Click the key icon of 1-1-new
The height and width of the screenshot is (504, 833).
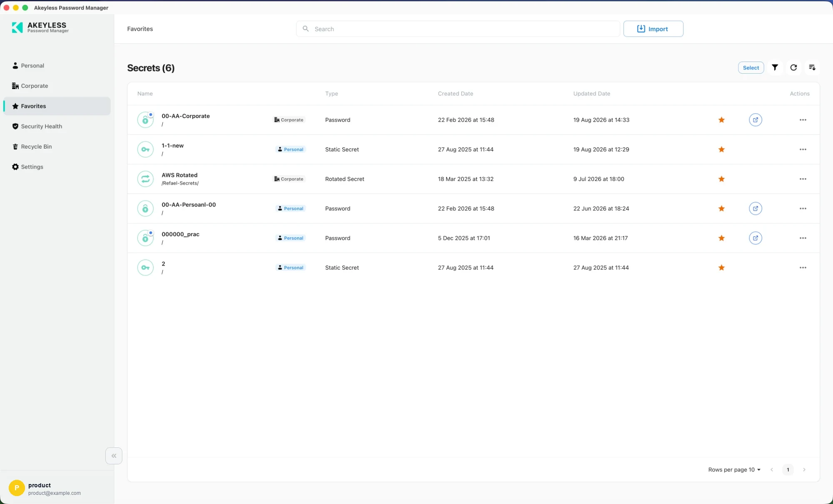[x=145, y=149]
